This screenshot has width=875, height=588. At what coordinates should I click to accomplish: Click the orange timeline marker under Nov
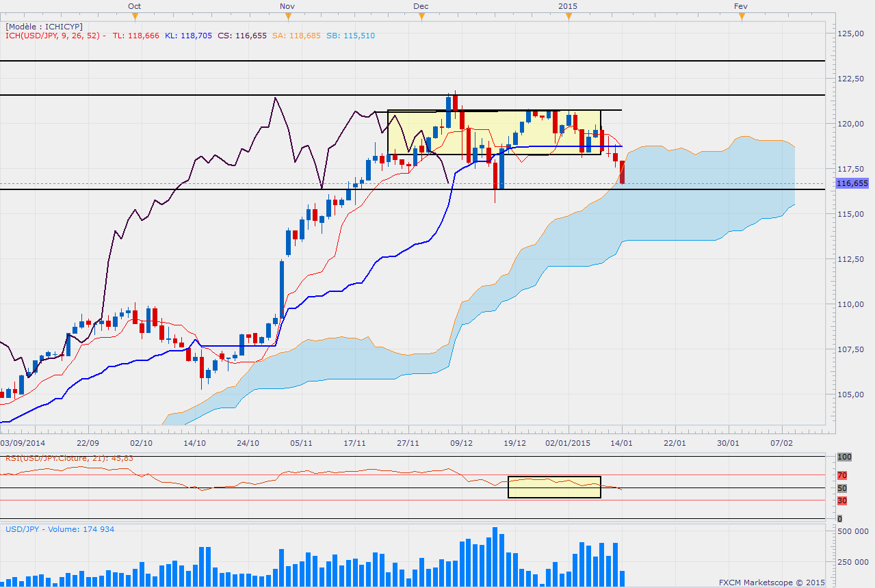(x=288, y=16)
